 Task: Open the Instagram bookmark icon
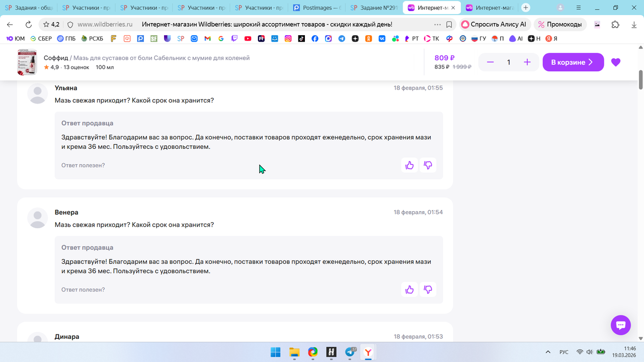[288, 39]
